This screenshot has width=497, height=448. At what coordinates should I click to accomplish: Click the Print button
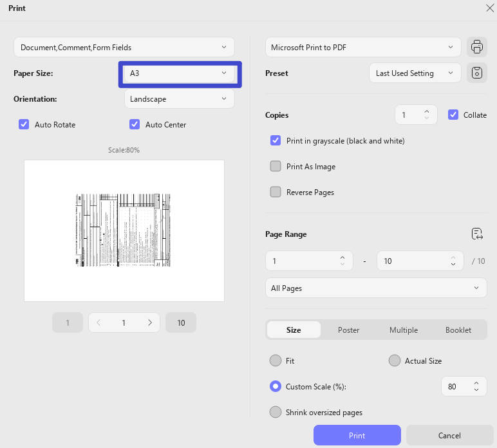point(357,435)
